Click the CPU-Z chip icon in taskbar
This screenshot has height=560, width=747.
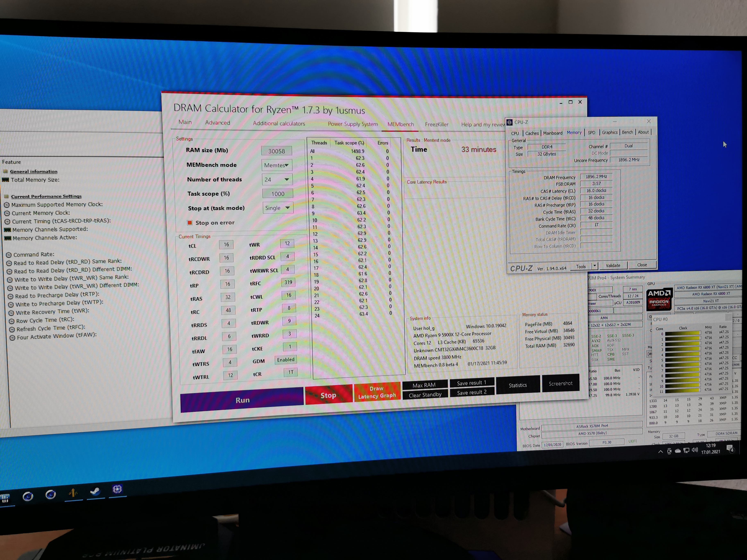117,489
